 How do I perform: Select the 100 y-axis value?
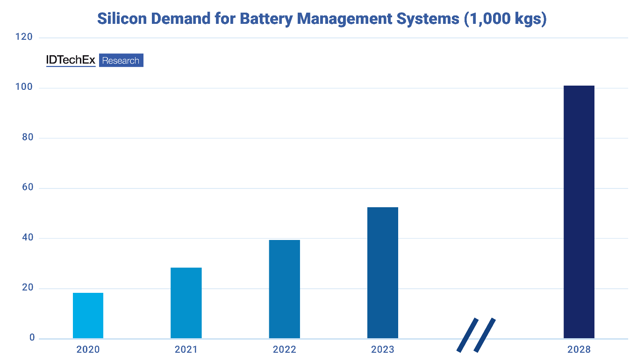24,87
